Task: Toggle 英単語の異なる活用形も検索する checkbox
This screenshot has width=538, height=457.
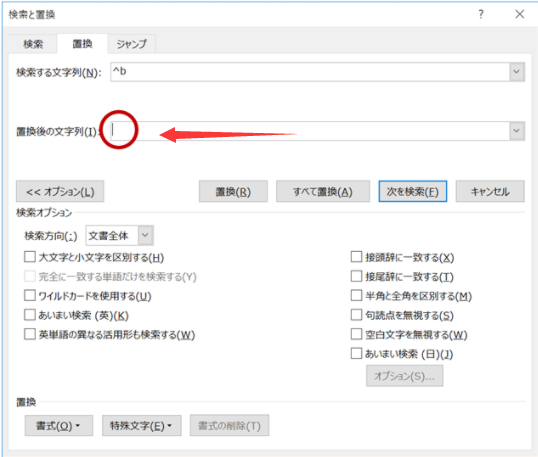Action: pyautogui.click(x=30, y=334)
